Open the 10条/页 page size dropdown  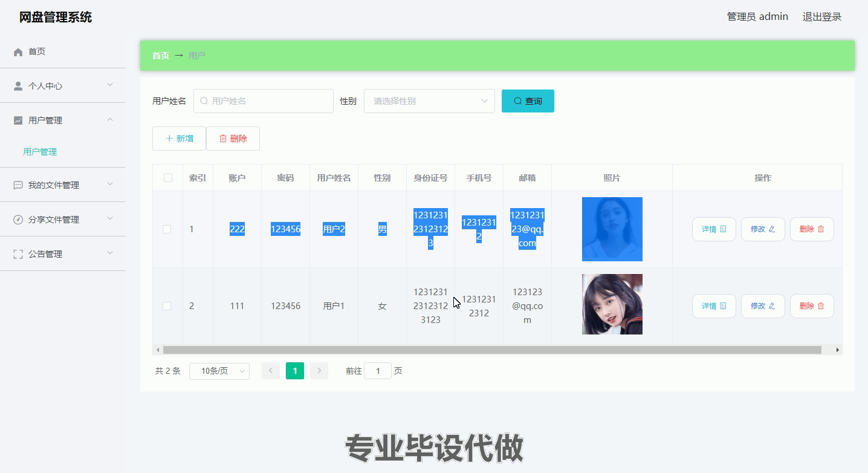click(x=219, y=371)
